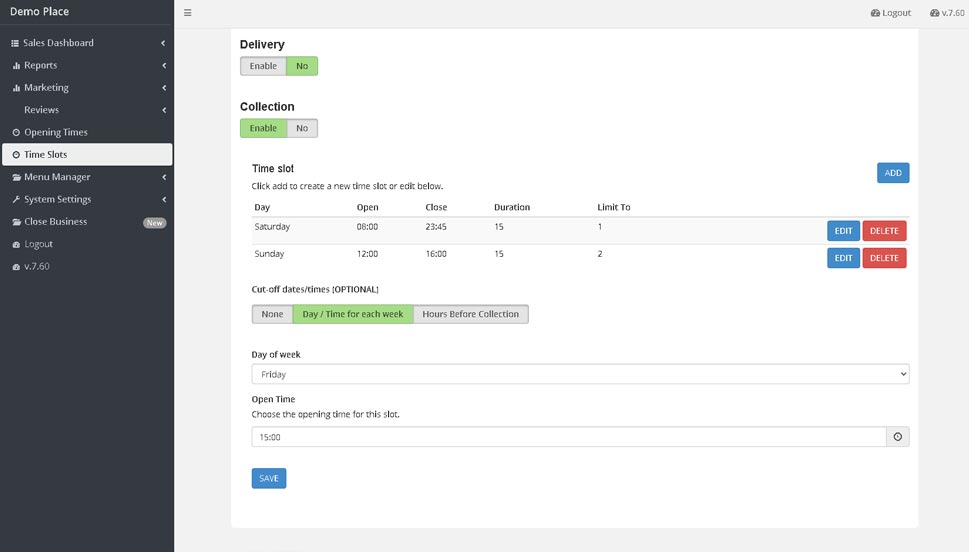The image size is (969, 552).
Task: Click the Limit To column header
Action: point(614,207)
